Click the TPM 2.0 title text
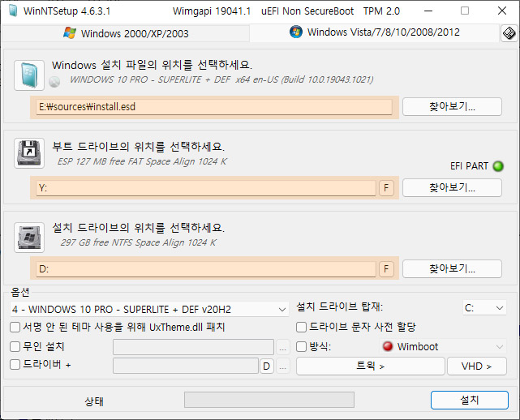The height and width of the screenshot is (420, 520). click(381, 11)
